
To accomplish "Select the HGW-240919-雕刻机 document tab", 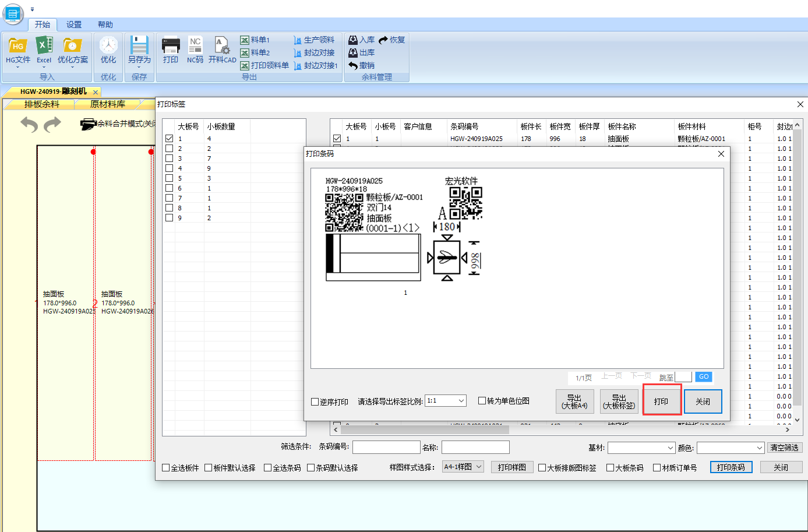I will pos(53,91).
